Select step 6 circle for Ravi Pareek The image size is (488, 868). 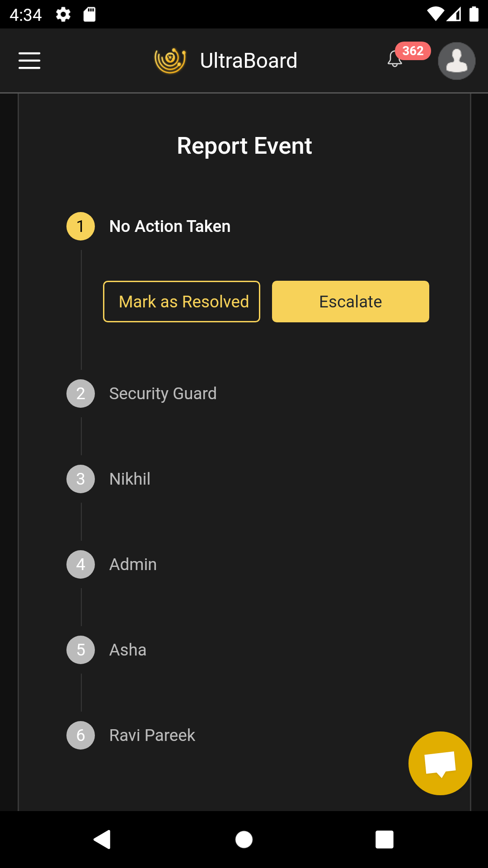tap(81, 735)
